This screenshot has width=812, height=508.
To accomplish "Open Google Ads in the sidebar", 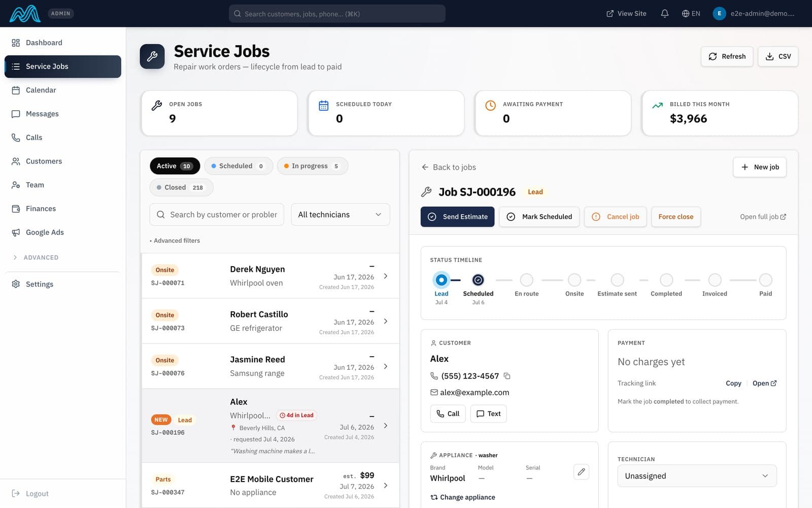I will point(63,232).
